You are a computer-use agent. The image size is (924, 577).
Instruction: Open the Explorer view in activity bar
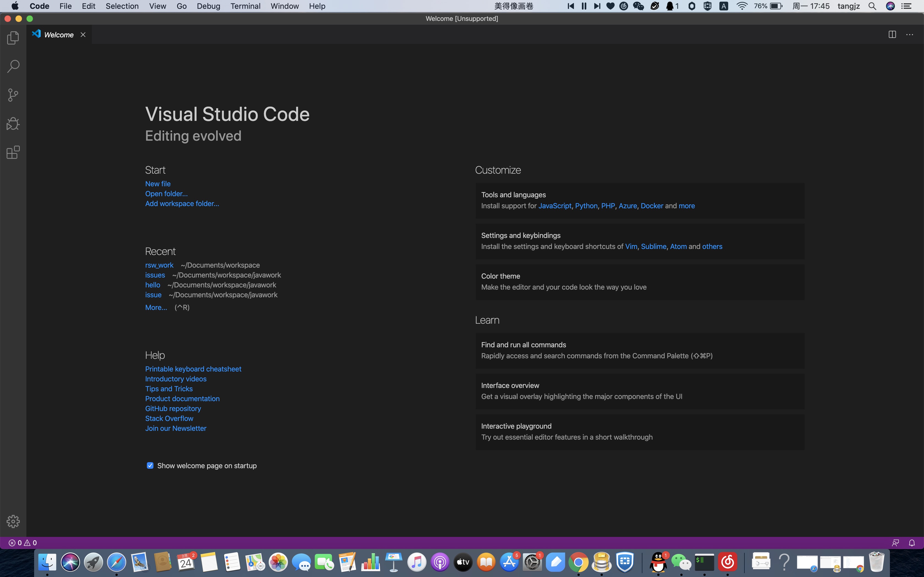tap(13, 38)
